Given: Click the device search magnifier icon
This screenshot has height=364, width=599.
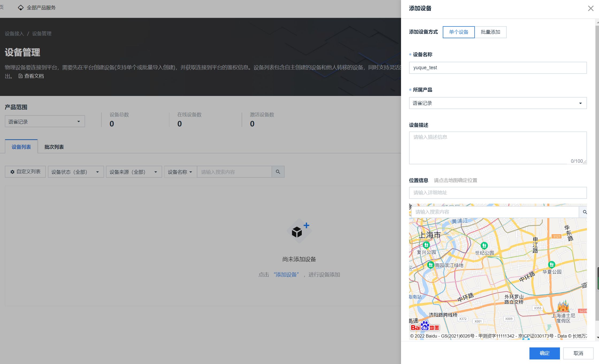Looking at the screenshot, I should coord(278,172).
